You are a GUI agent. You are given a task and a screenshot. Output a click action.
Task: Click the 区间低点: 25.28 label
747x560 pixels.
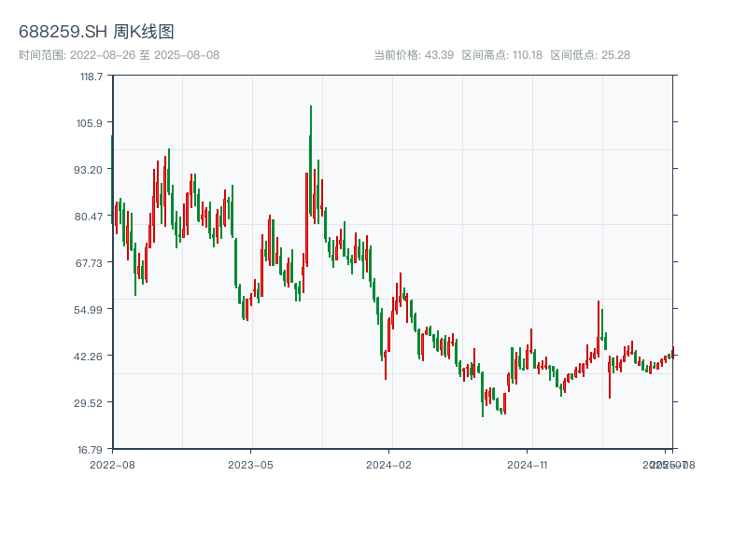pyautogui.click(x=590, y=55)
